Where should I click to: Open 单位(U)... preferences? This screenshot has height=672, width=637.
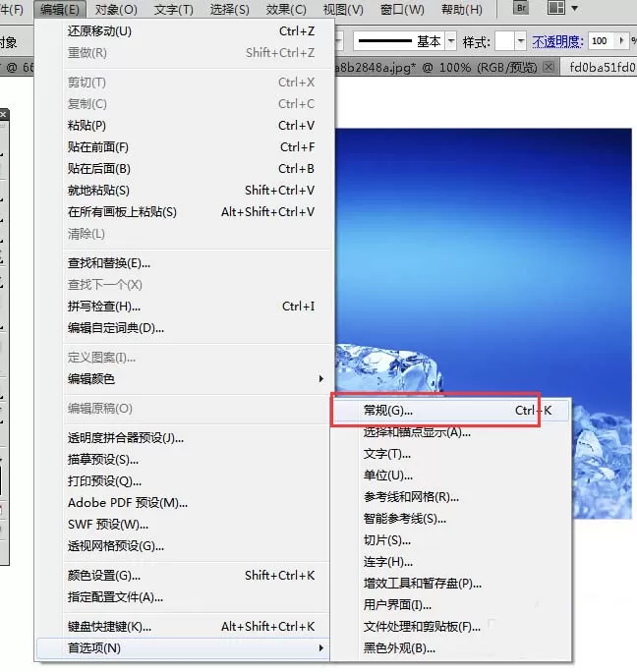[451, 476]
